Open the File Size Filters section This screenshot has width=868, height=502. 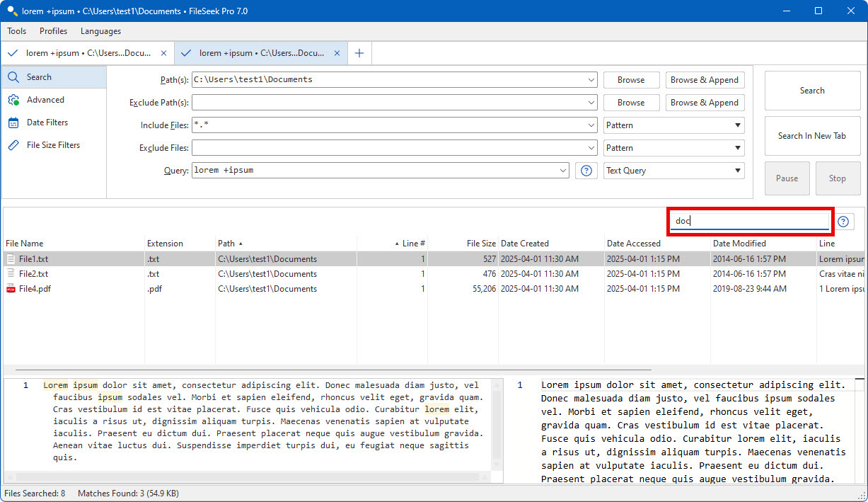pos(54,145)
